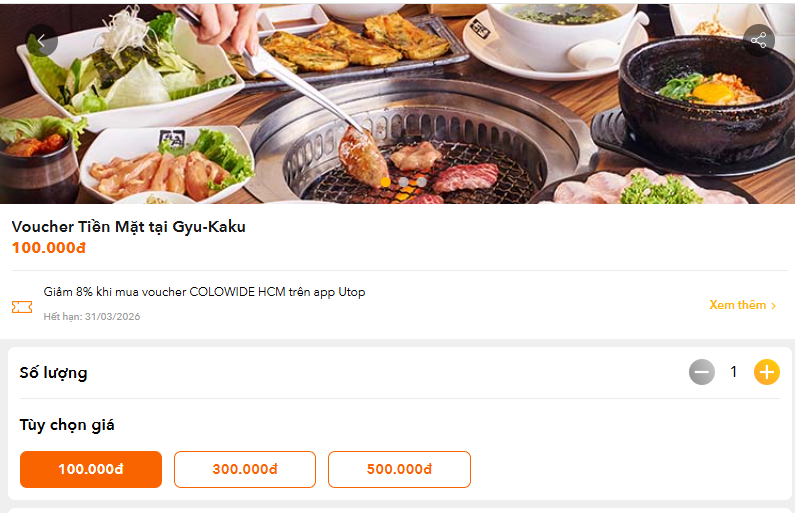This screenshot has width=795, height=513.
Task: Click the chevron beside Xem thêm
Action: coord(774,306)
